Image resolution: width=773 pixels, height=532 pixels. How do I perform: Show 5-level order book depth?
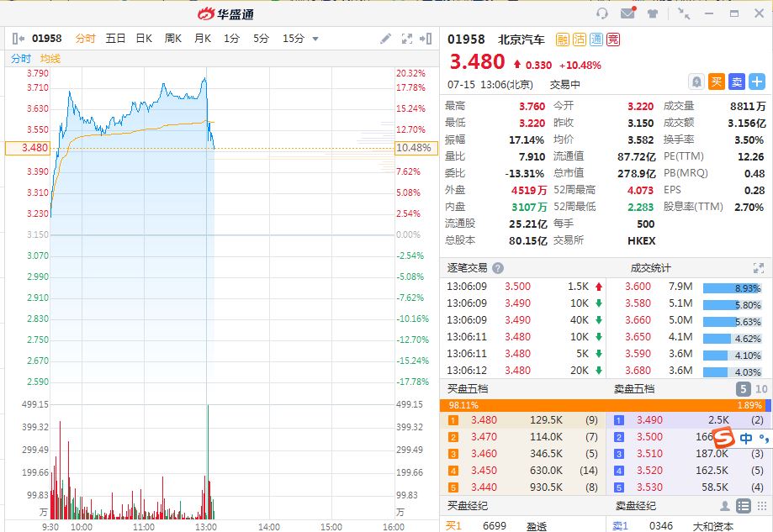click(744, 388)
